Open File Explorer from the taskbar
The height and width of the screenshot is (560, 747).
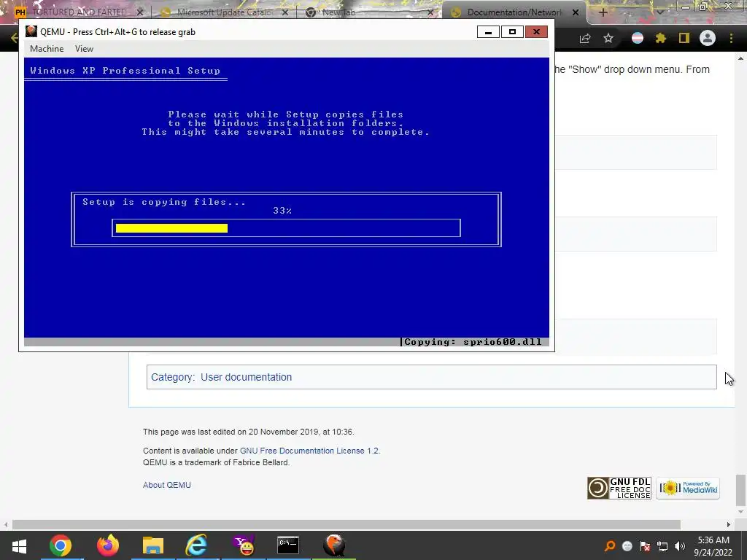[153, 545]
